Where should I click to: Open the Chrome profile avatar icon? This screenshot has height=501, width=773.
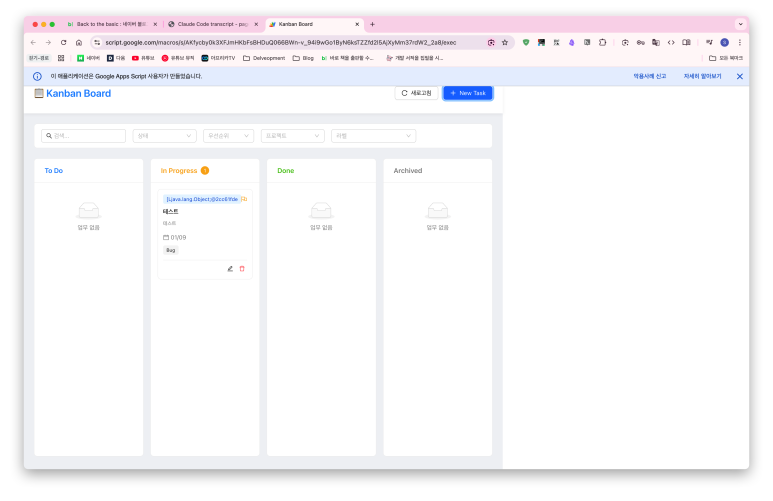click(x=724, y=42)
